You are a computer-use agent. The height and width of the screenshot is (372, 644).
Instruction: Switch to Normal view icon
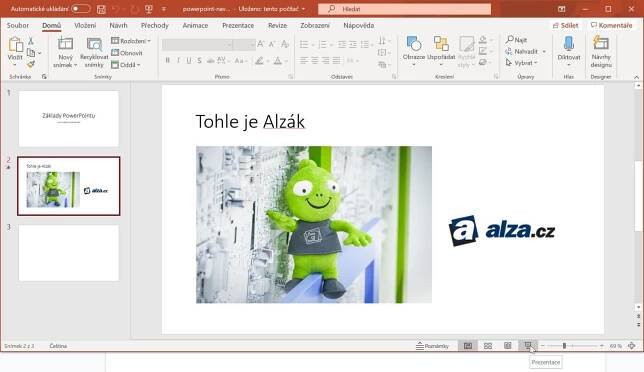[468, 346]
